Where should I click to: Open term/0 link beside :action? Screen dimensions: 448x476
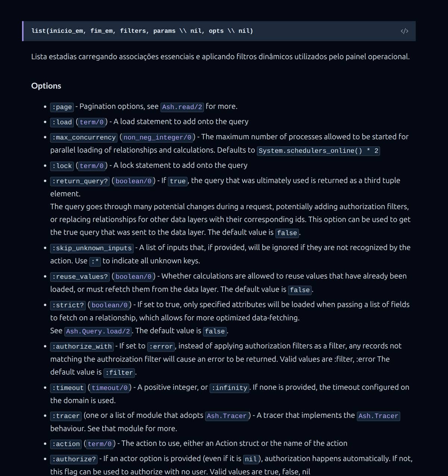tap(100, 444)
